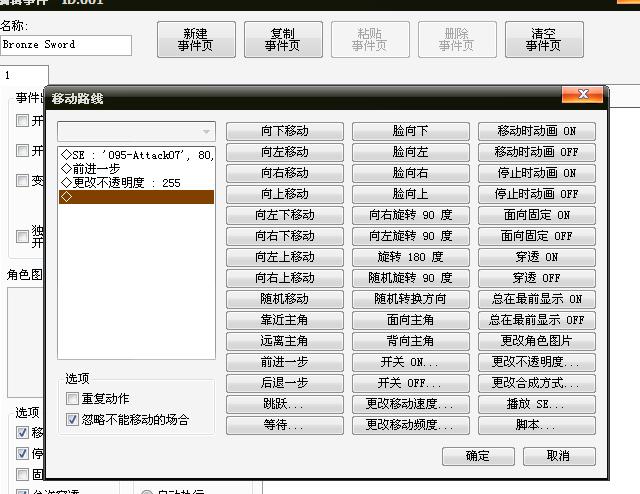Open 脚本... script dialog
640x494 pixels.
click(537, 425)
